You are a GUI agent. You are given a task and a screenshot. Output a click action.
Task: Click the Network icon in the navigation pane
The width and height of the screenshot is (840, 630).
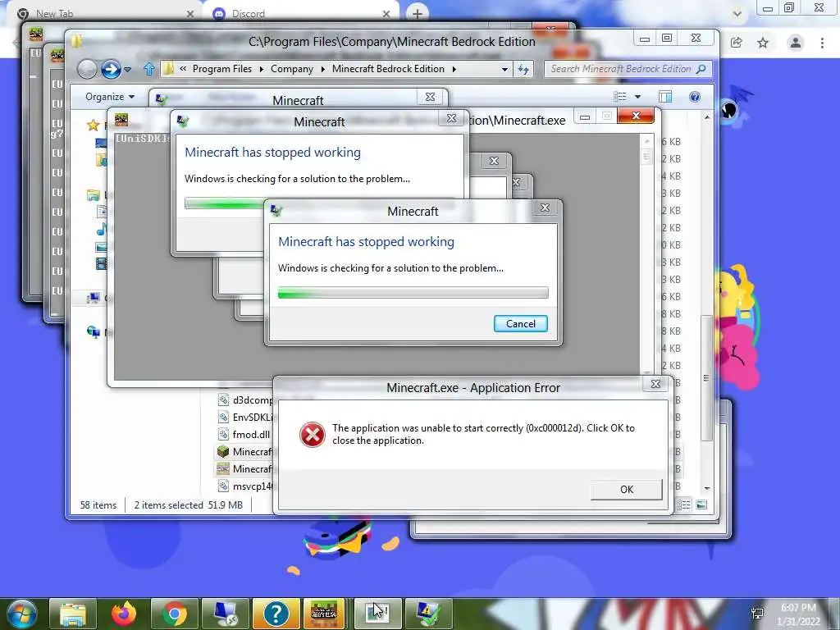pyautogui.click(x=94, y=333)
